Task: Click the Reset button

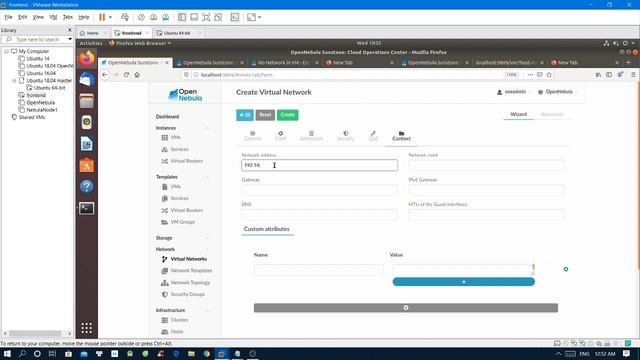Action: pos(265,115)
